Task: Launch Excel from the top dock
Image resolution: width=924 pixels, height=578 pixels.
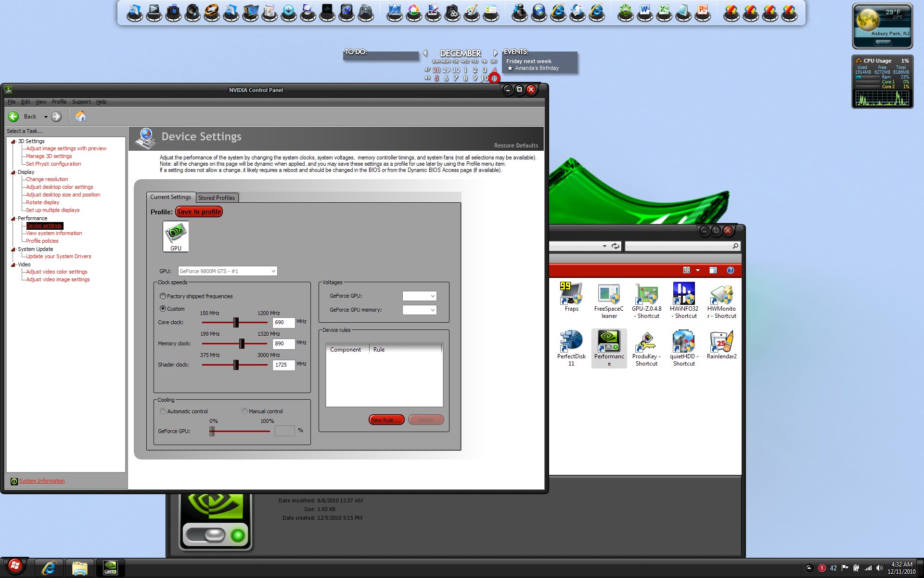Action: click(x=664, y=13)
